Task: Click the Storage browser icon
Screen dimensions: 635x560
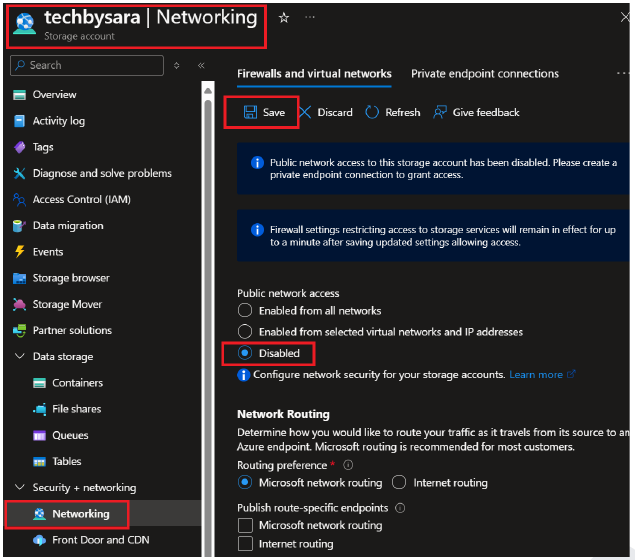Action: click(19, 278)
